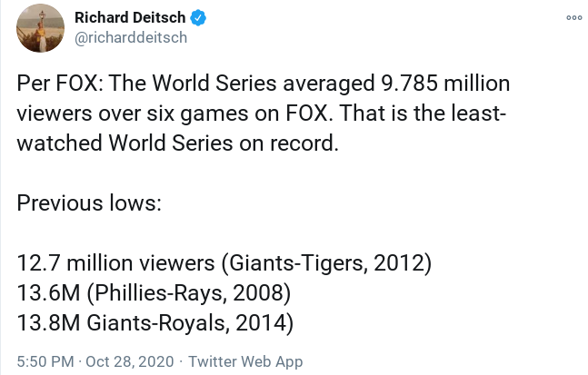Screen dimensions: 588x375
Task: Click the "12.7 million viewers" text
Action: [115, 264]
